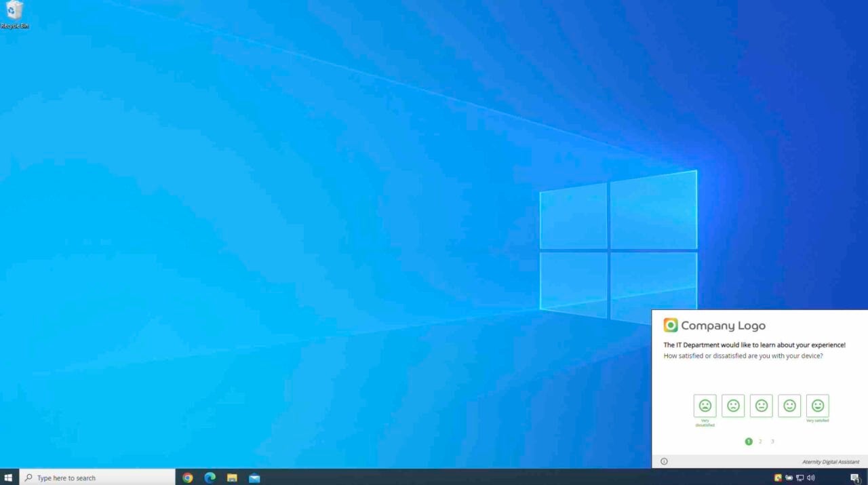Image resolution: width=868 pixels, height=485 pixels.
Task: Click the taskbar search box
Action: [98, 478]
